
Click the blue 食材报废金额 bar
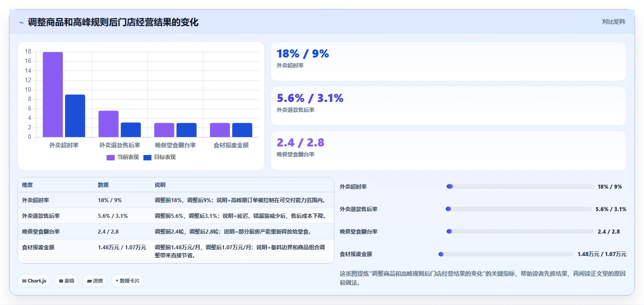pos(242,130)
